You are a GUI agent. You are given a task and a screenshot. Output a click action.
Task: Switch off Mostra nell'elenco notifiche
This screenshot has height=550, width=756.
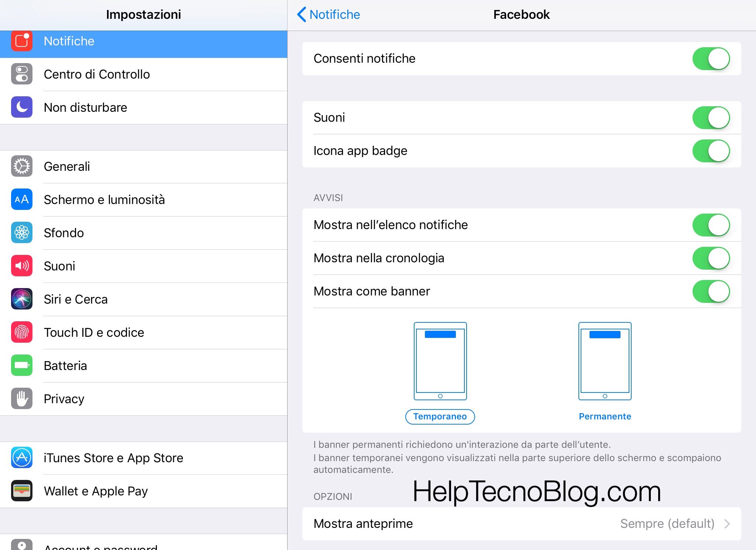[711, 225]
